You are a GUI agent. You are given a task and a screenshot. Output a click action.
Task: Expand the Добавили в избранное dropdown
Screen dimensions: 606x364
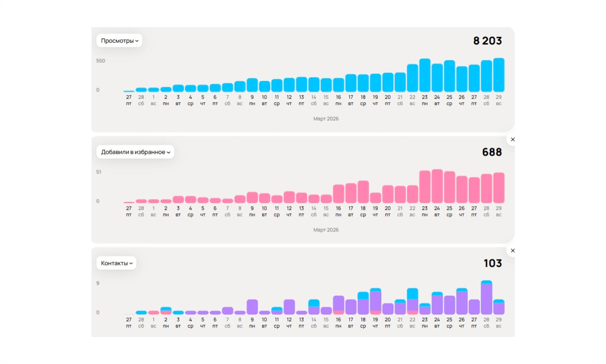click(135, 152)
